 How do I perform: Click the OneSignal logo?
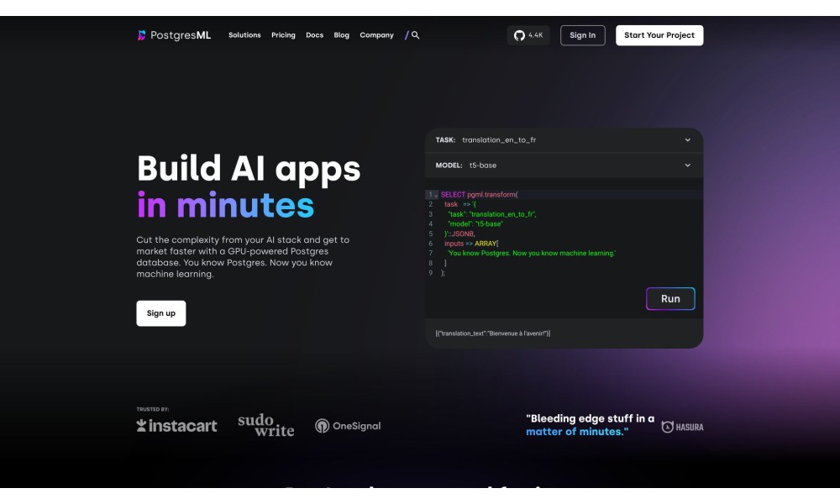348,426
